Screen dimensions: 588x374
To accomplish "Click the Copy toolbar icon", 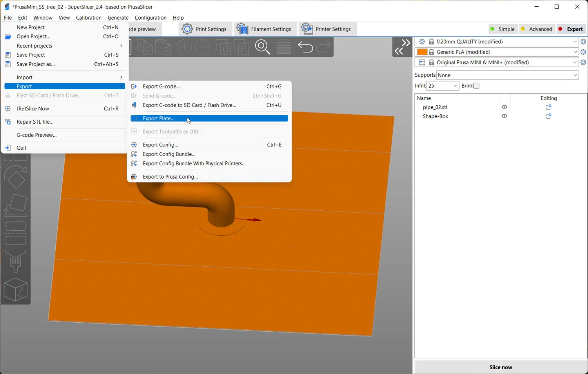I will pos(145,47).
